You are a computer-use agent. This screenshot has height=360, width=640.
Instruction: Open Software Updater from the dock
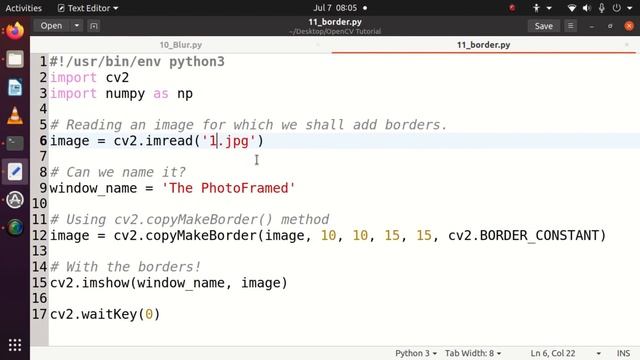15,200
